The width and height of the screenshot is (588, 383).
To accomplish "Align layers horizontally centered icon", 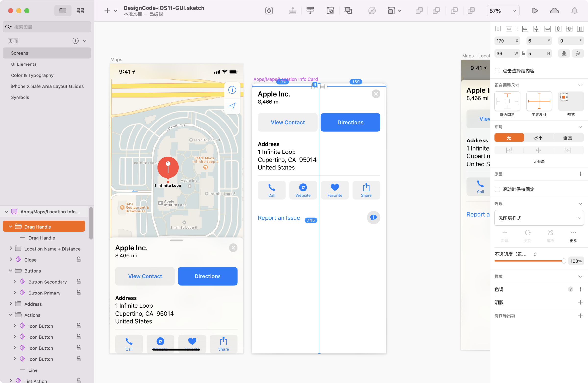I will (536, 29).
